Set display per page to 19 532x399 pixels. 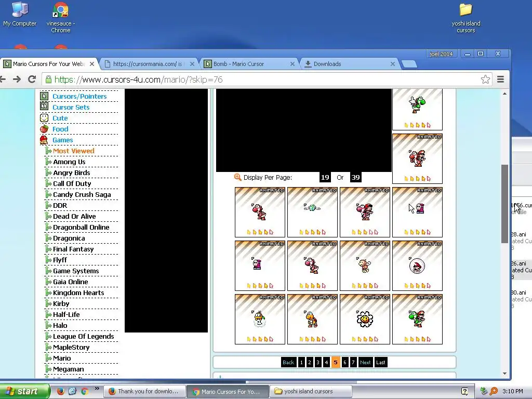pos(325,177)
